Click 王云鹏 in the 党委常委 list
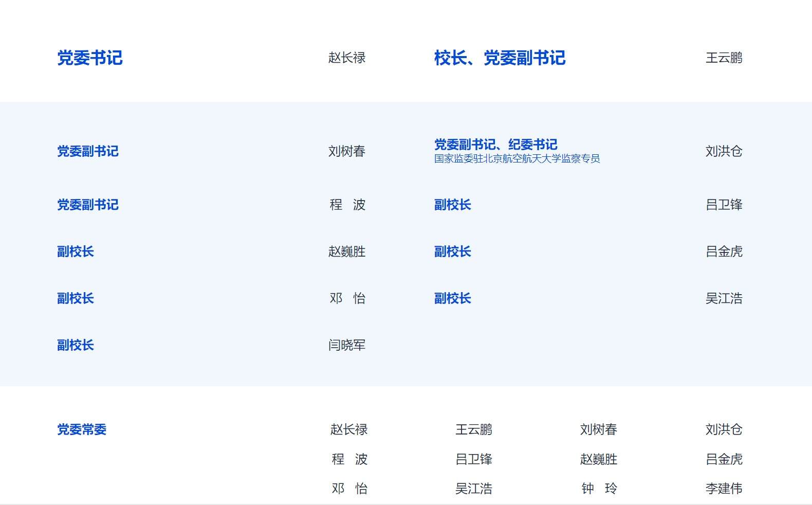This screenshot has width=812, height=505. click(x=474, y=429)
